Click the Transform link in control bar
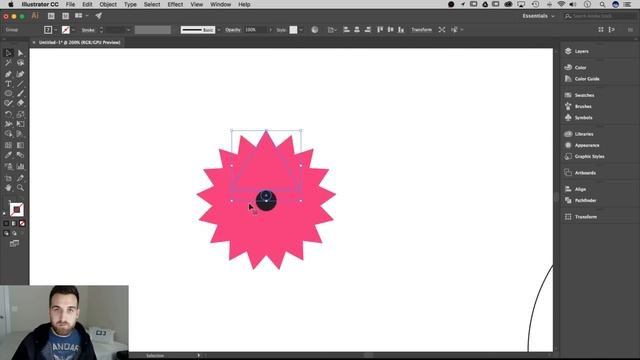Screen dimensions: 640x360 point(421,30)
